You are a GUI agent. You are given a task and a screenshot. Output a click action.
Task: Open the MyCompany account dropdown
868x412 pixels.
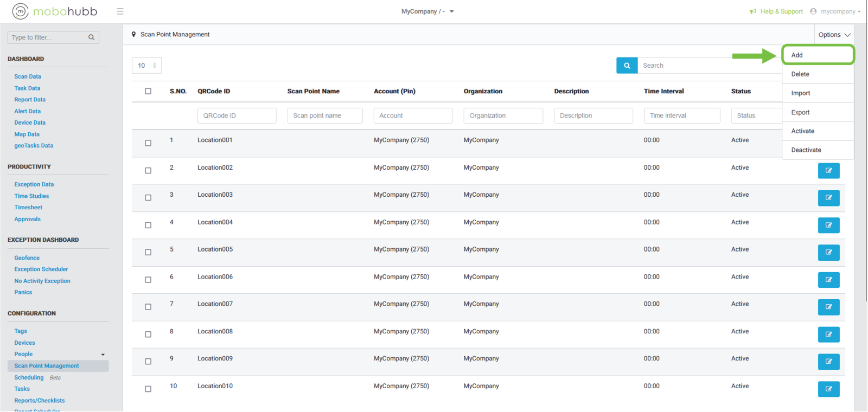tap(427, 11)
